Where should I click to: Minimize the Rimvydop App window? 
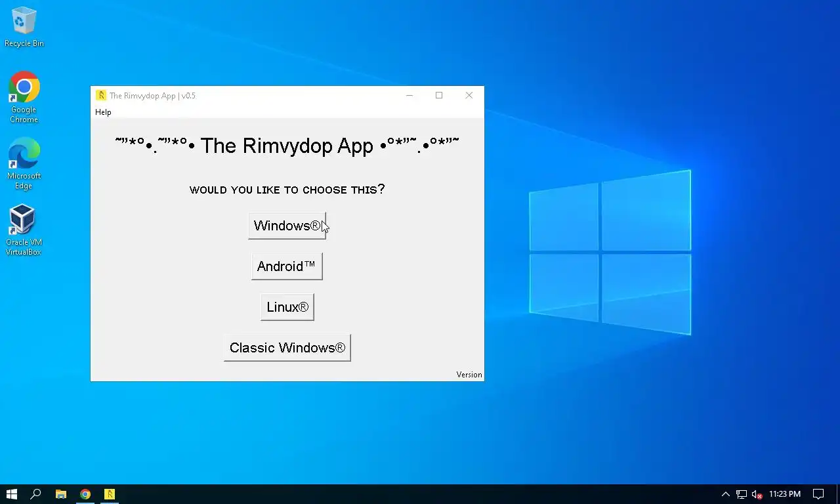(x=409, y=95)
